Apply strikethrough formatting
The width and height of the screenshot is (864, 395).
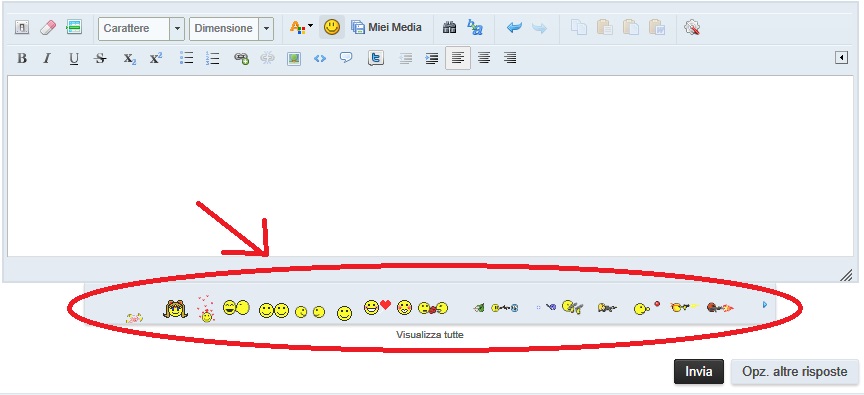pyautogui.click(x=100, y=58)
